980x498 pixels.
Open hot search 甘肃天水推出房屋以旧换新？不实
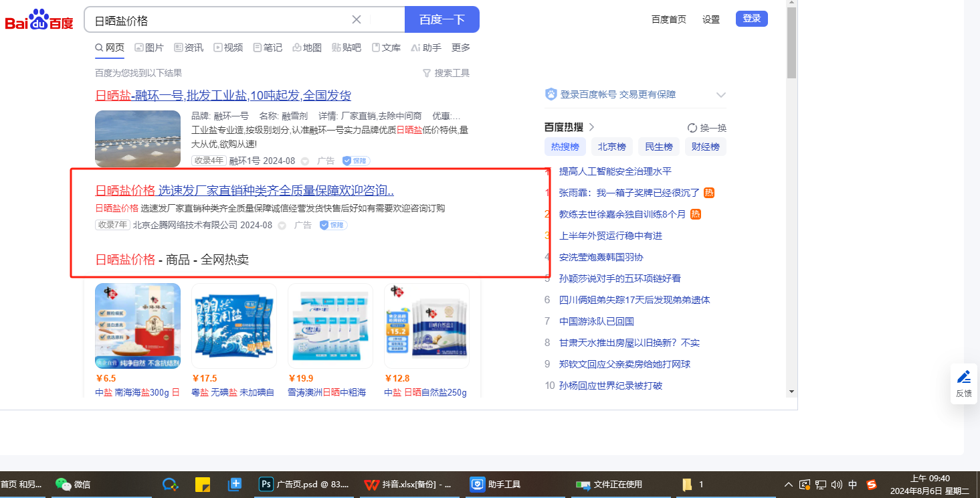coord(629,343)
